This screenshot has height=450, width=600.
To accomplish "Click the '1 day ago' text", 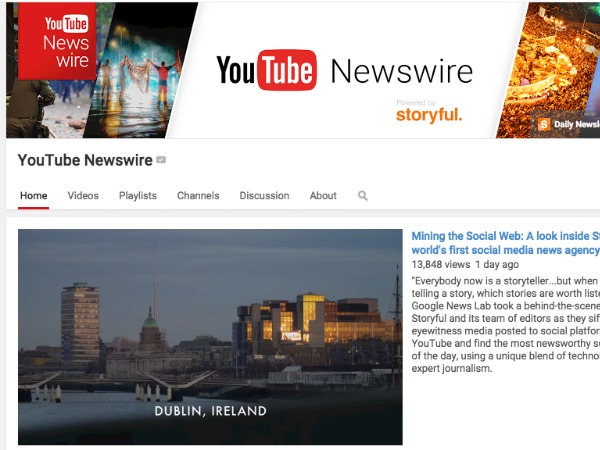I will tap(497, 264).
